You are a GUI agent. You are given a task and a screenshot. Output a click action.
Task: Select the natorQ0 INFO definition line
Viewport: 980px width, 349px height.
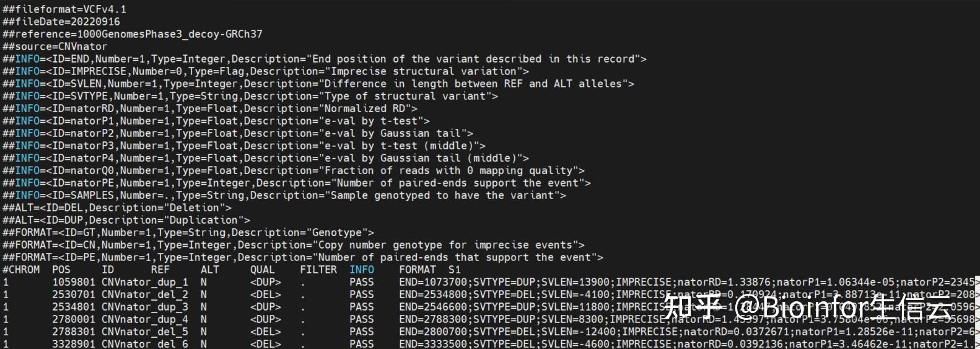click(x=293, y=170)
